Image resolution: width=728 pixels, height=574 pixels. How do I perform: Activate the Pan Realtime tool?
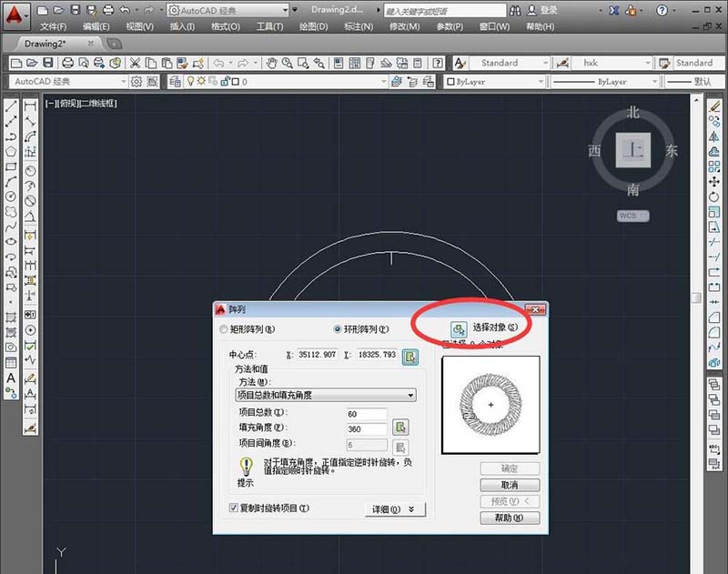272,63
